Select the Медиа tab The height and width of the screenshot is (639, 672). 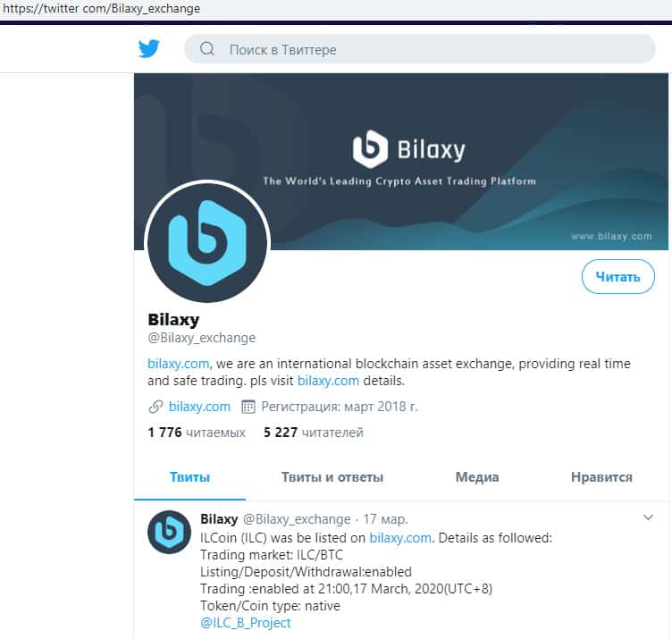(x=477, y=477)
